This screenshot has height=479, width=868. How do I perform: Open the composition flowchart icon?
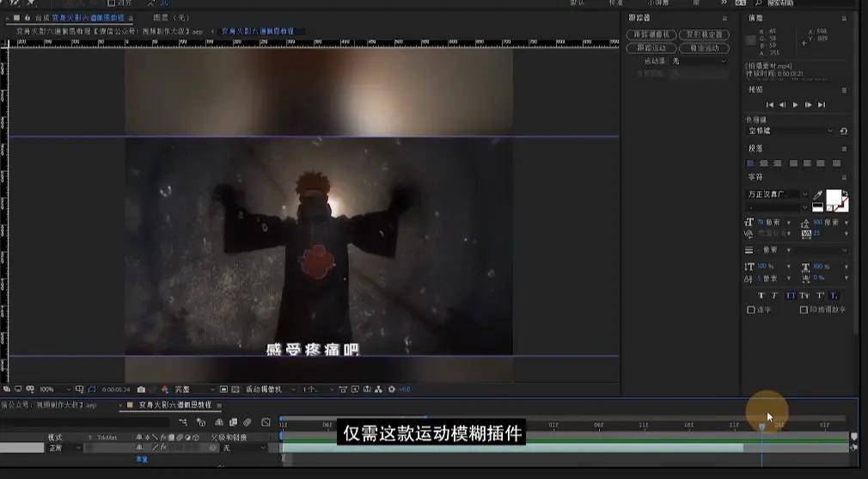pyautogui.click(x=379, y=390)
